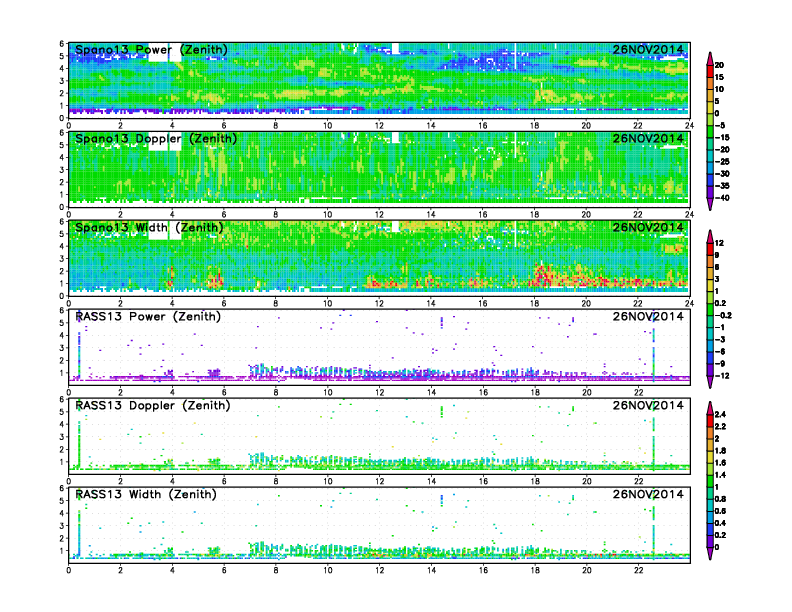
Task: Click the '-5' label on the top colorbar
Action: tap(720, 125)
